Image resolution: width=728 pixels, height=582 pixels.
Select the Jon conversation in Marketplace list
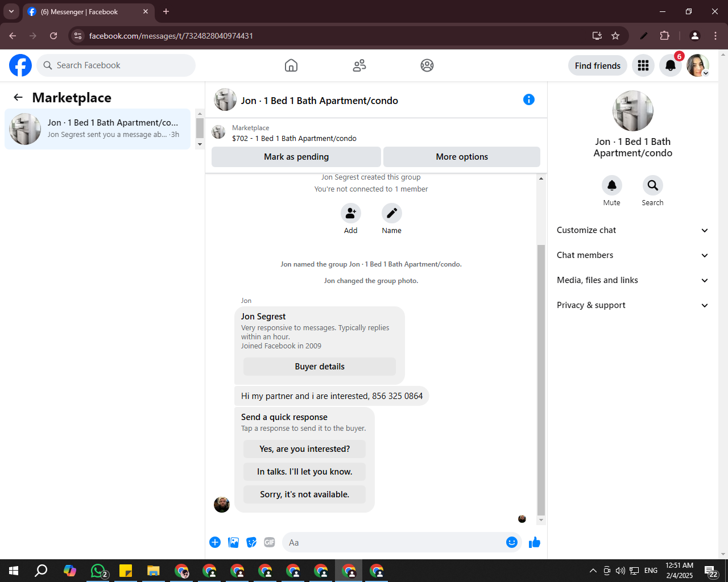click(98, 129)
